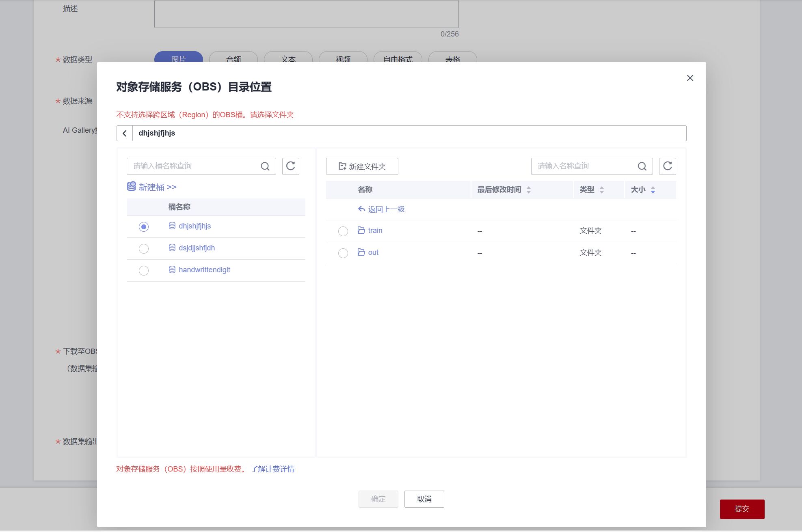Viewport: 802px width, 532px height.
Task: Select the dsjdjjshfjdh bucket radio button
Action: pyautogui.click(x=144, y=249)
